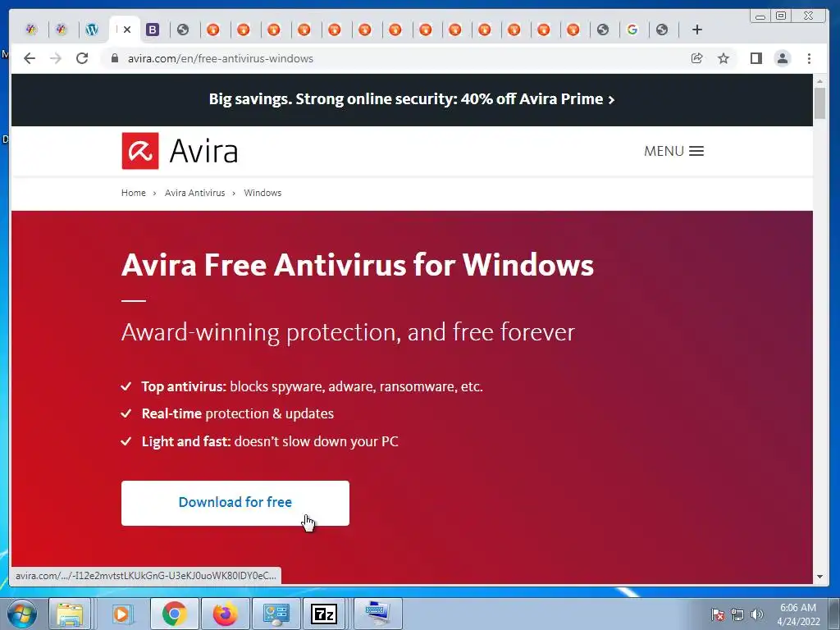This screenshot has height=630, width=840.
Task: Switch to the purple B icon tab
Action: [153, 30]
